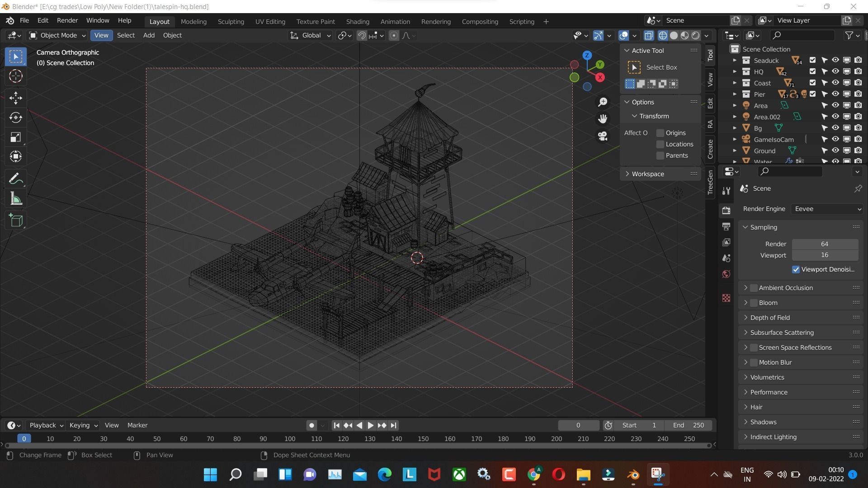Select the Scale tool
868x488 pixels.
(16, 137)
